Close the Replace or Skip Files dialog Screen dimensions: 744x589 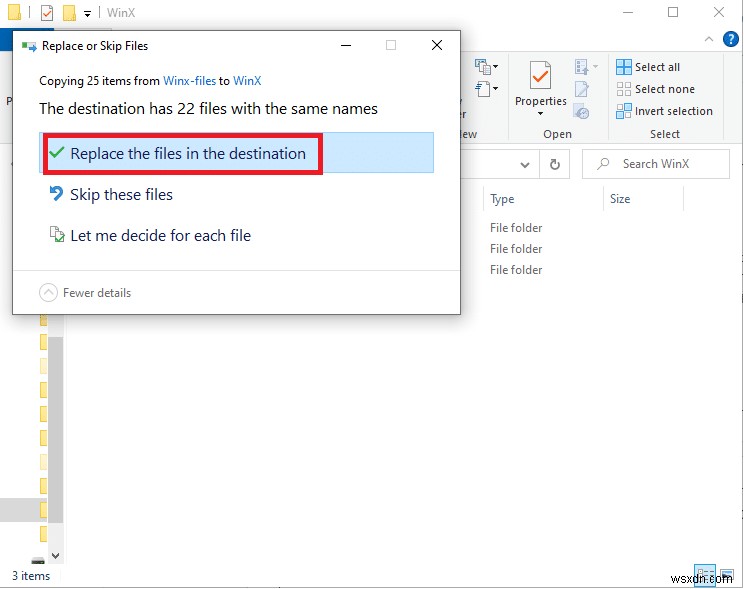437,45
